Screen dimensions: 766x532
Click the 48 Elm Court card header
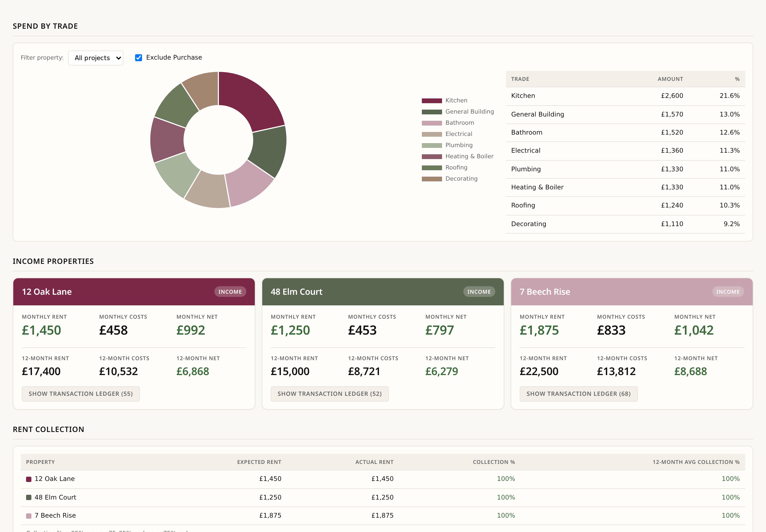click(383, 292)
